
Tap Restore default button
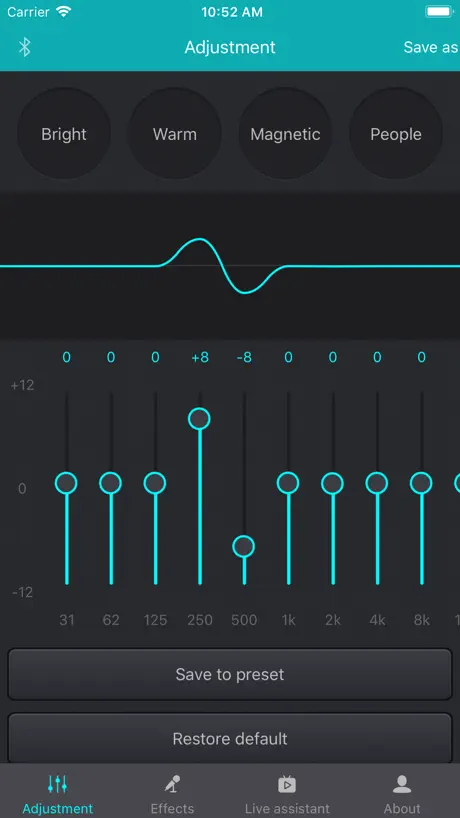pos(230,738)
